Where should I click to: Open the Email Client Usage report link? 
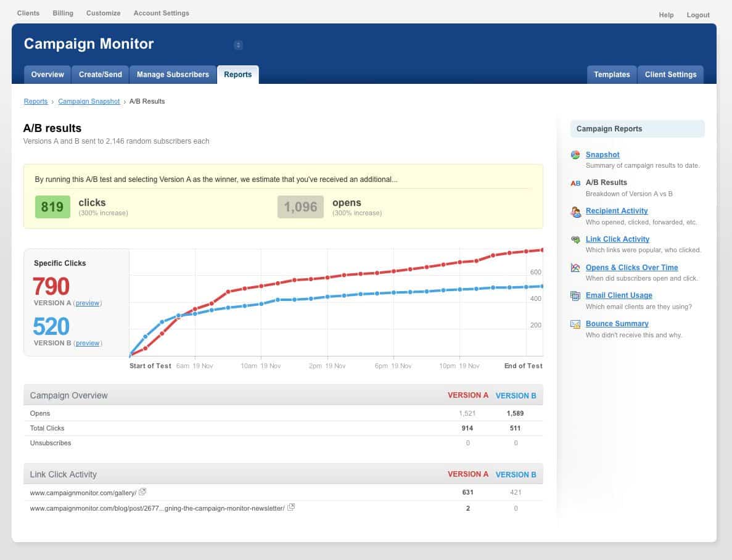click(x=619, y=295)
